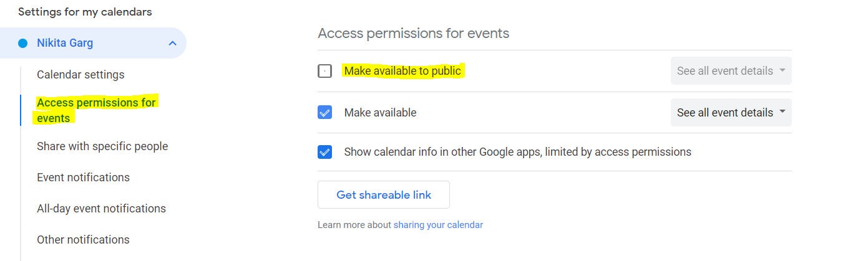Jump to Other notifications section
Viewport: 868px width, 261px height.
(x=83, y=240)
